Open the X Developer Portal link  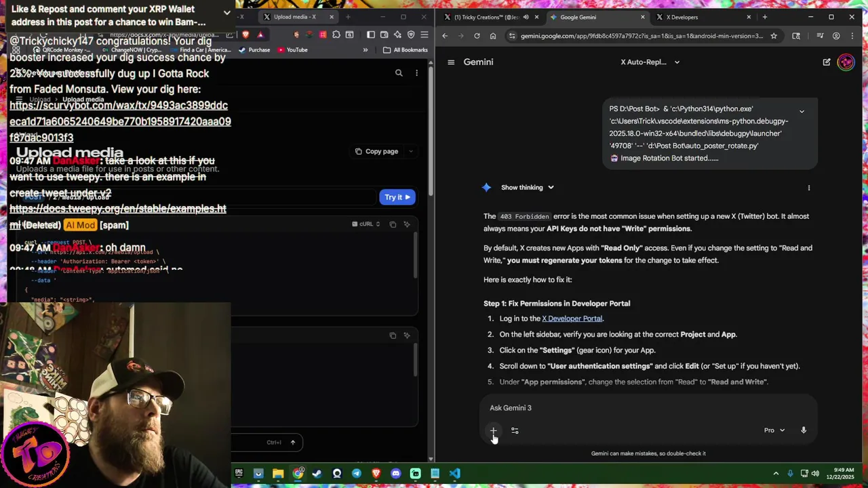click(x=572, y=319)
